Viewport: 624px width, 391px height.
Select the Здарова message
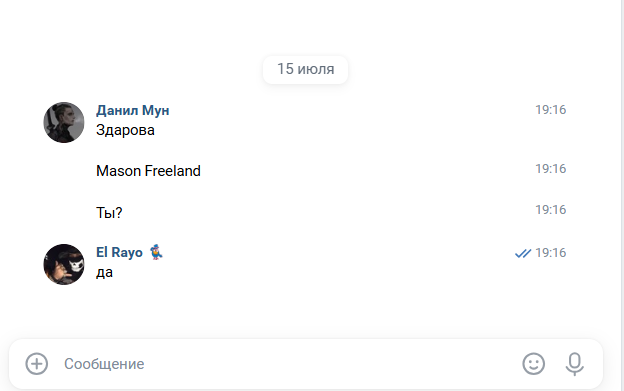125,130
